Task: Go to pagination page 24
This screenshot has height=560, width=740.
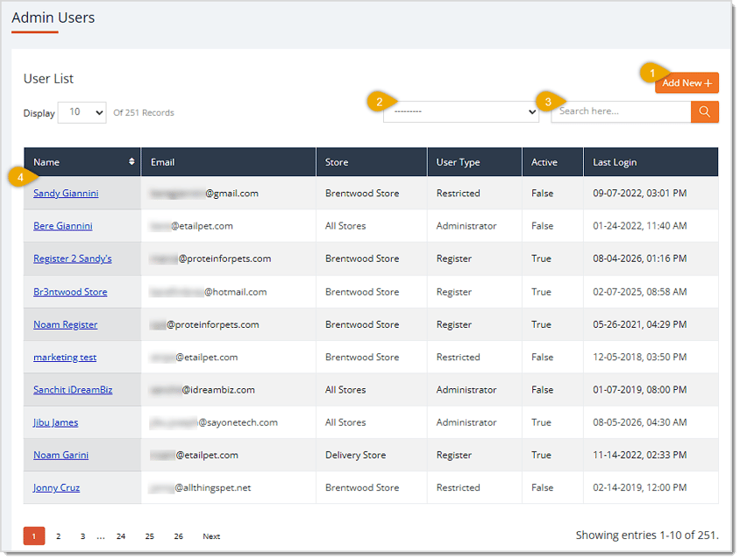Action: [x=121, y=536]
